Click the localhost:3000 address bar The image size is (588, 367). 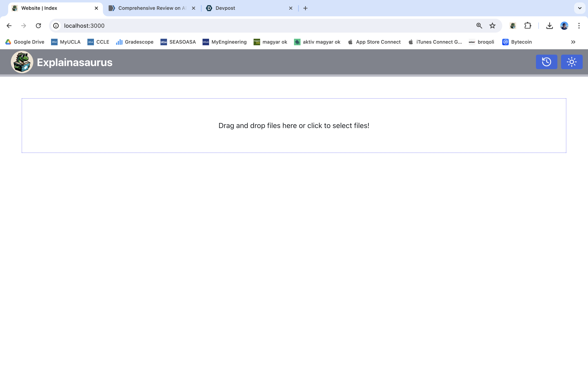tap(243, 26)
